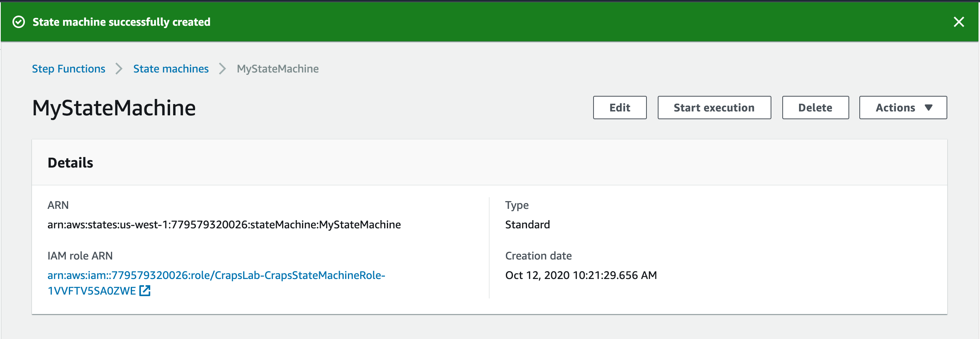This screenshot has height=339, width=980.
Task: Edit the state machine
Action: pos(620,108)
